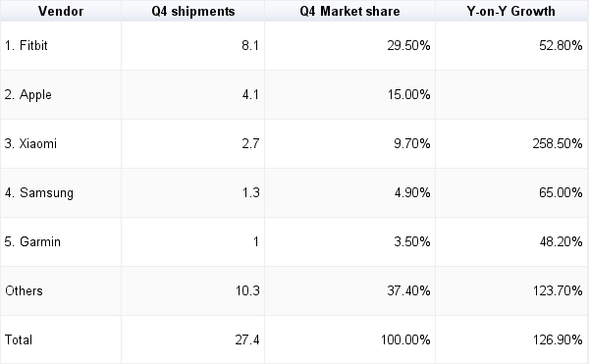Click the Apple vendor cell

[x=61, y=94]
